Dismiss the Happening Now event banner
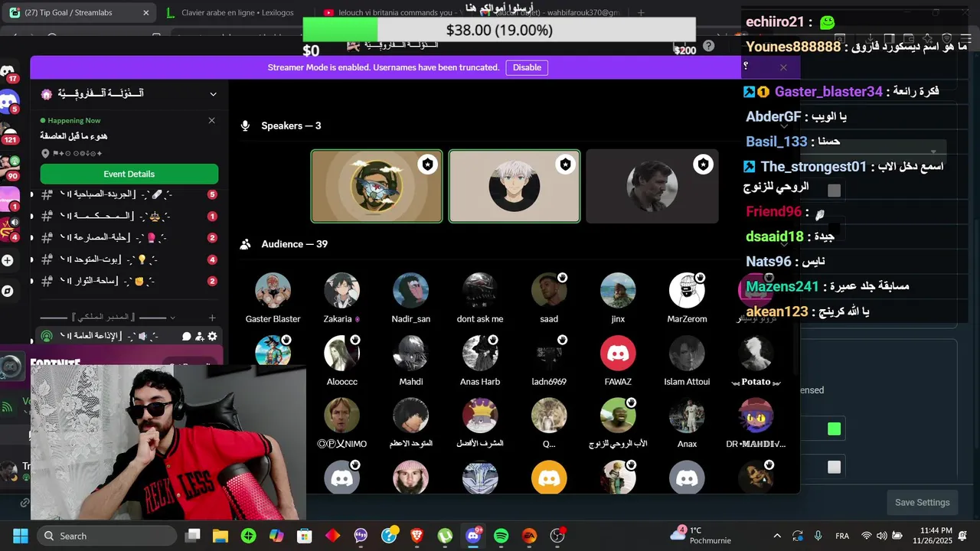Image resolution: width=980 pixels, height=551 pixels. pyautogui.click(x=211, y=120)
